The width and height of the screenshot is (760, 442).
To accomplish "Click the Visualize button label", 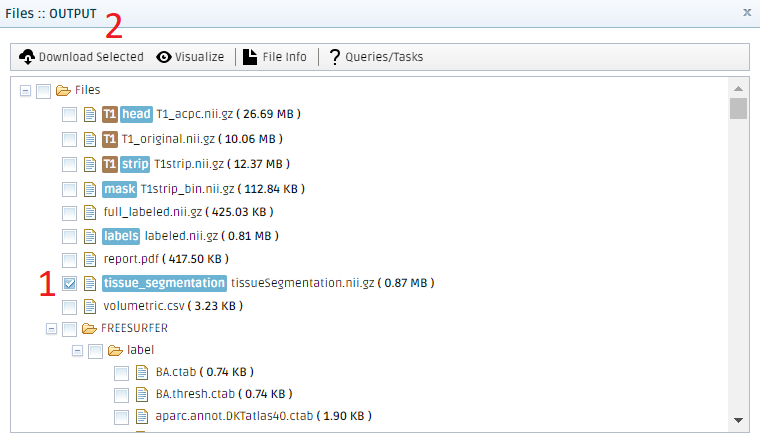I will coord(199,57).
